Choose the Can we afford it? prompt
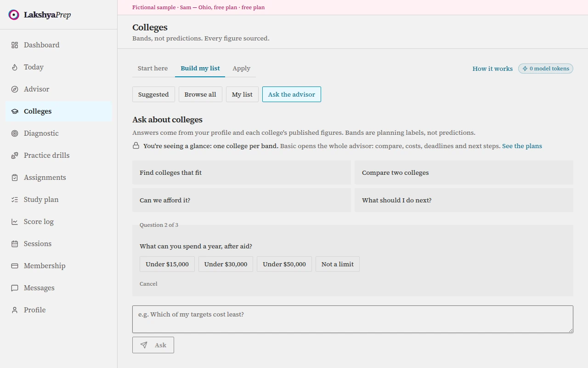The width and height of the screenshot is (588, 368). (x=242, y=200)
